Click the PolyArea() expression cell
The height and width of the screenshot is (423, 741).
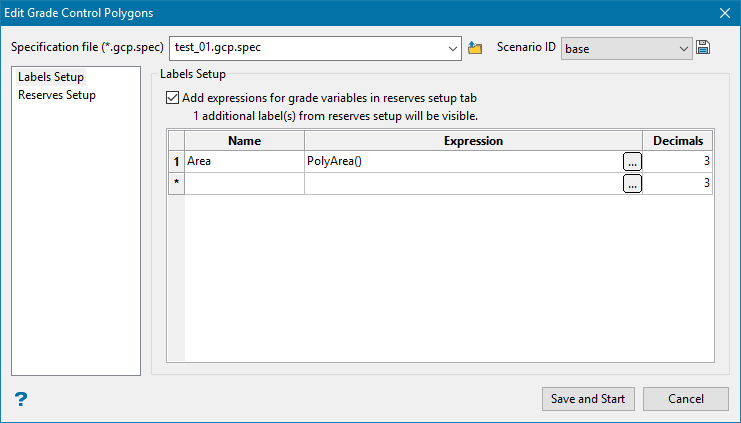tap(462, 160)
